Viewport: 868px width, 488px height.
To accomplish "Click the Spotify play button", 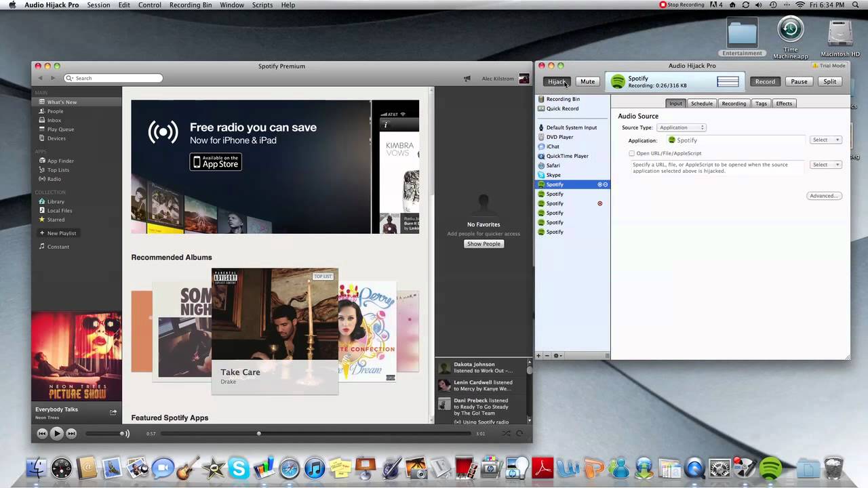I will point(56,433).
